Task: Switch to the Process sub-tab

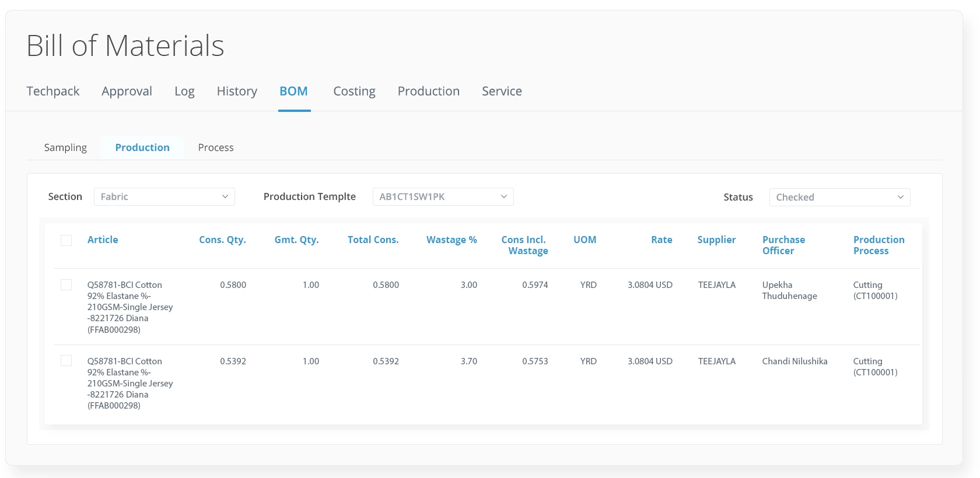Action: tap(215, 148)
